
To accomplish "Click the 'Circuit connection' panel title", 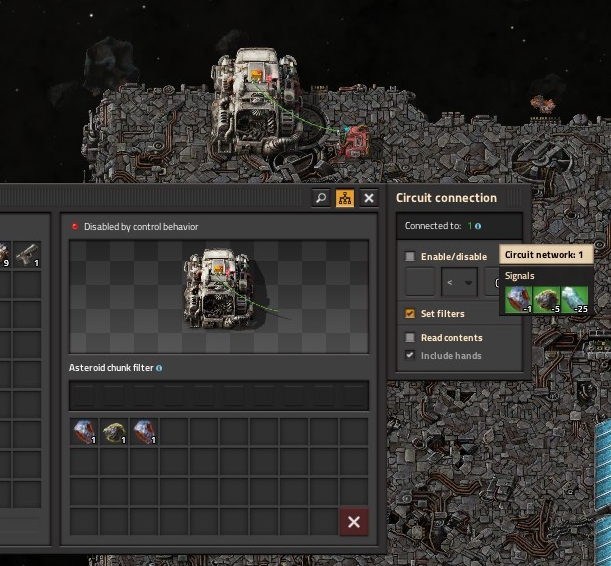I will point(446,198).
